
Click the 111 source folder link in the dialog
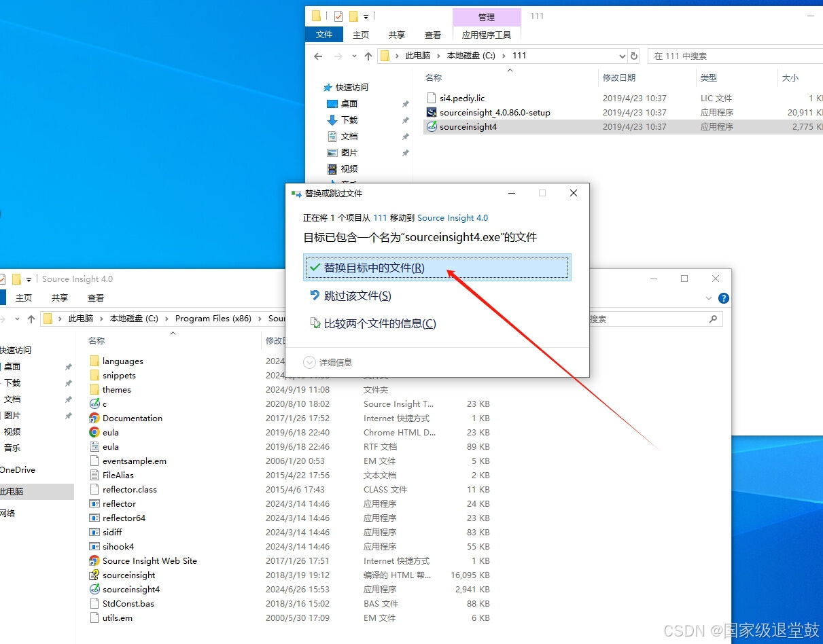pos(380,218)
